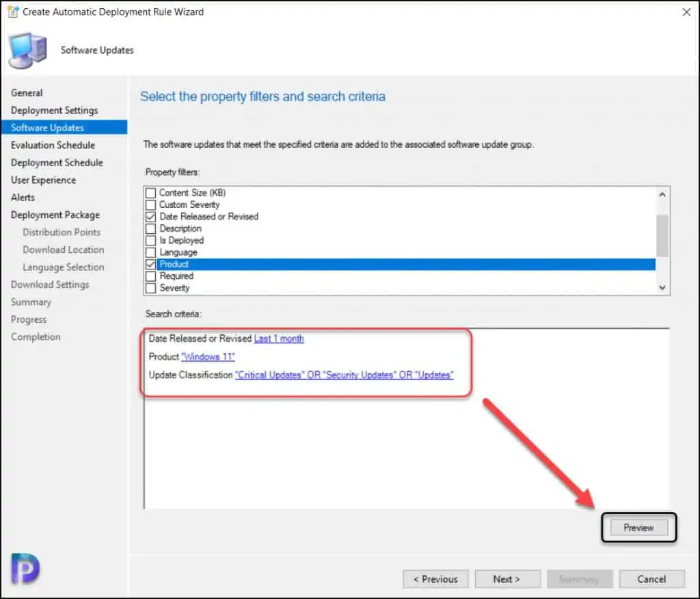Close the wizard window with X
Viewport: 700px width, 599px height.
685,12
